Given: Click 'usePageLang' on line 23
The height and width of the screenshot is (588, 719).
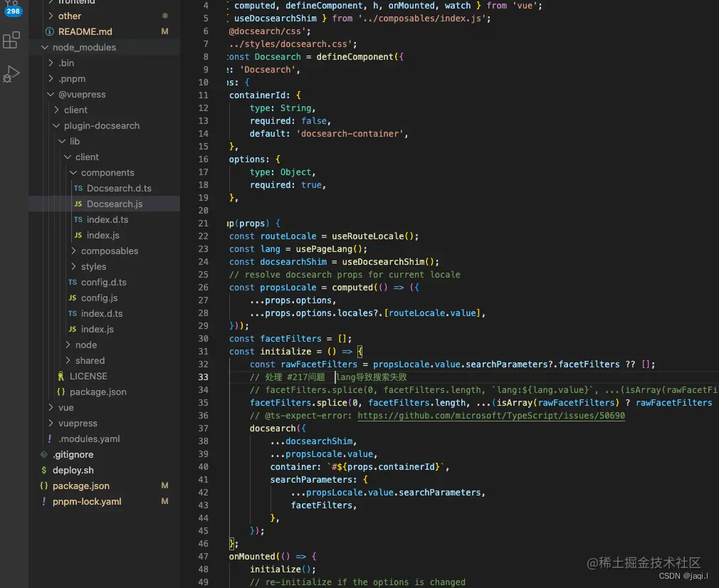Looking at the screenshot, I should click(x=324, y=249).
